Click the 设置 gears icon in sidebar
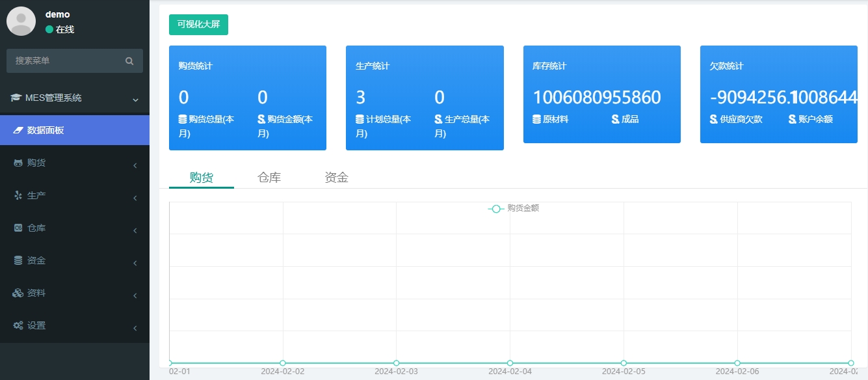 [x=18, y=326]
